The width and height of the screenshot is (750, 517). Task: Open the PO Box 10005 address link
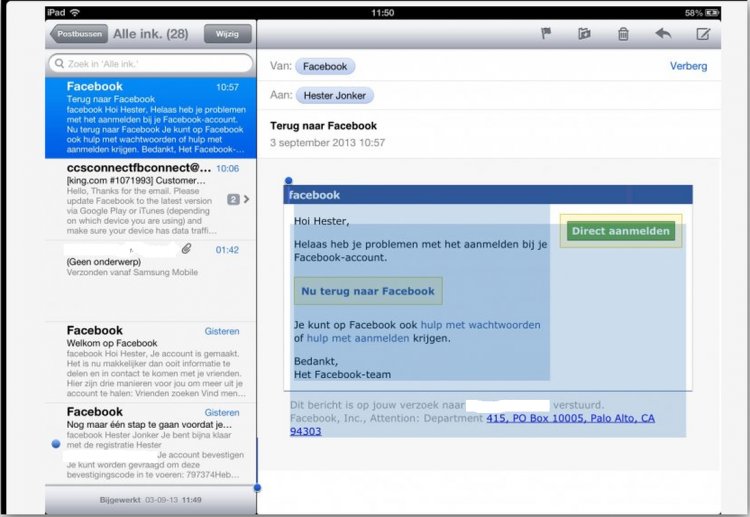(x=570, y=418)
